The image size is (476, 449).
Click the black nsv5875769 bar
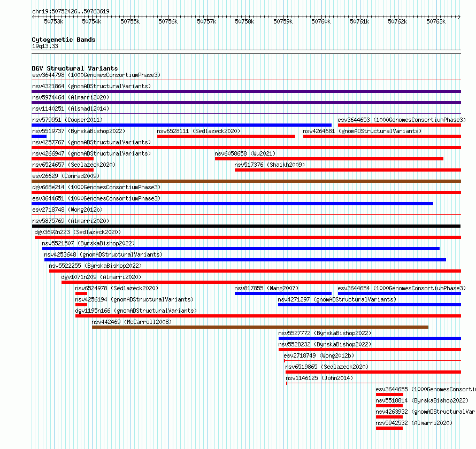click(246, 226)
